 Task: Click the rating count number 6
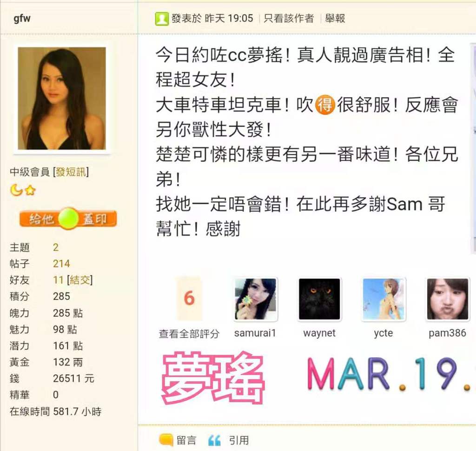click(189, 298)
